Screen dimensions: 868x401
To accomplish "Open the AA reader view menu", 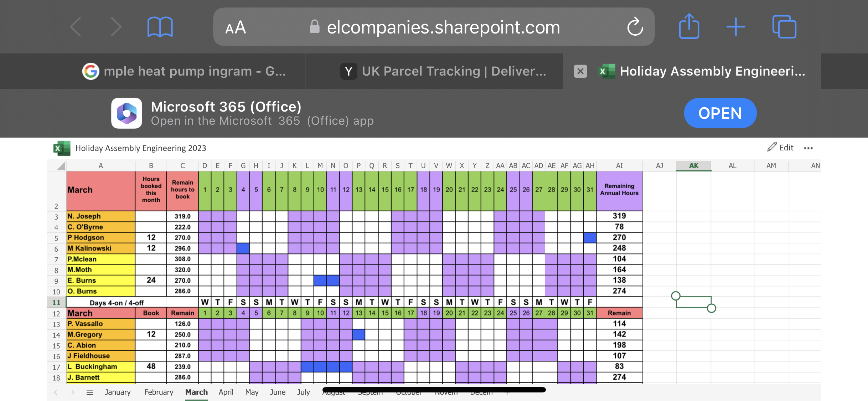I will (236, 27).
